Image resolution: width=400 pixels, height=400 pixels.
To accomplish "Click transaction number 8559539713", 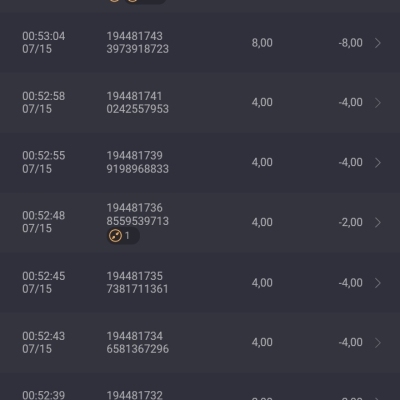I will tap(138, 221).
